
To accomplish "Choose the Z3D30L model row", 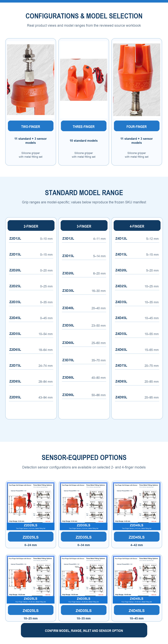I will tap(84, 291).
